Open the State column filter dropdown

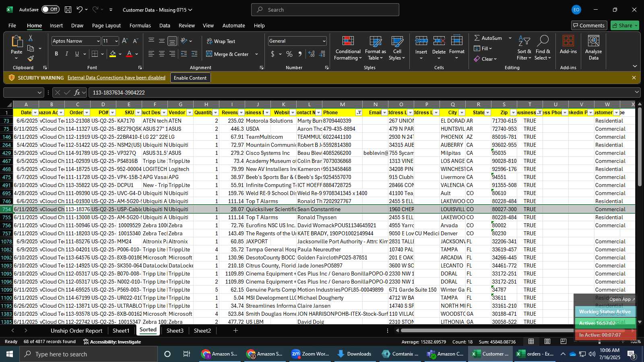(488, 113)
